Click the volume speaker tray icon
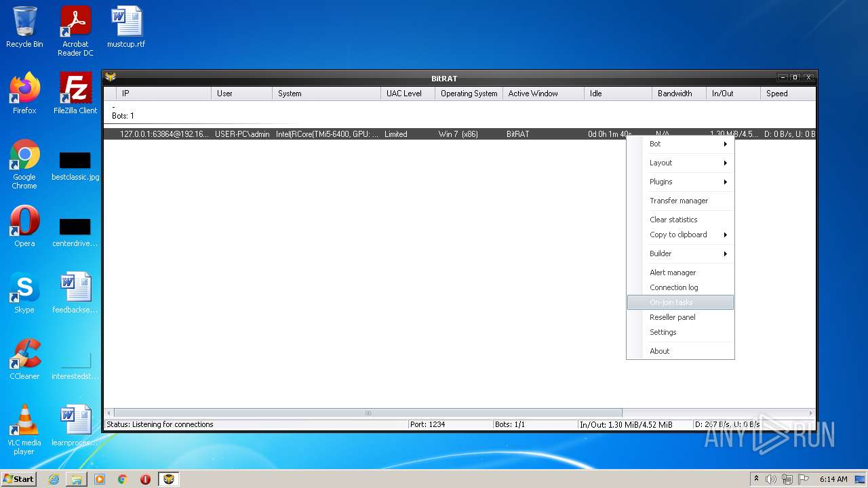This screenshot has height=488, width=868. coord(771,479)
